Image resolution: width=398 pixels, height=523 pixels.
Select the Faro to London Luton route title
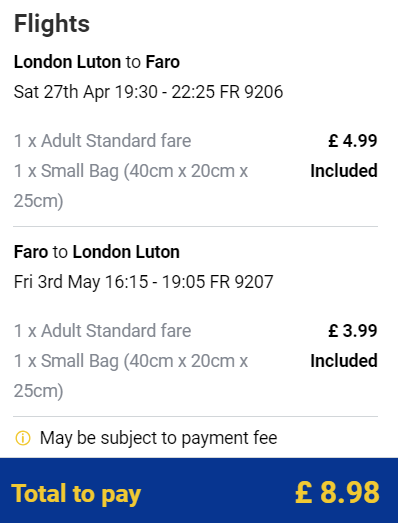pyautogui.click(x=97, y=252)
